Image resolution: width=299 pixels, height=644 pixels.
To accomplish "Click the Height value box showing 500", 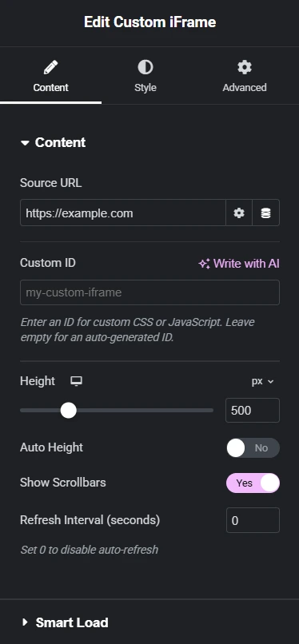I will click(x=253, y=411).
